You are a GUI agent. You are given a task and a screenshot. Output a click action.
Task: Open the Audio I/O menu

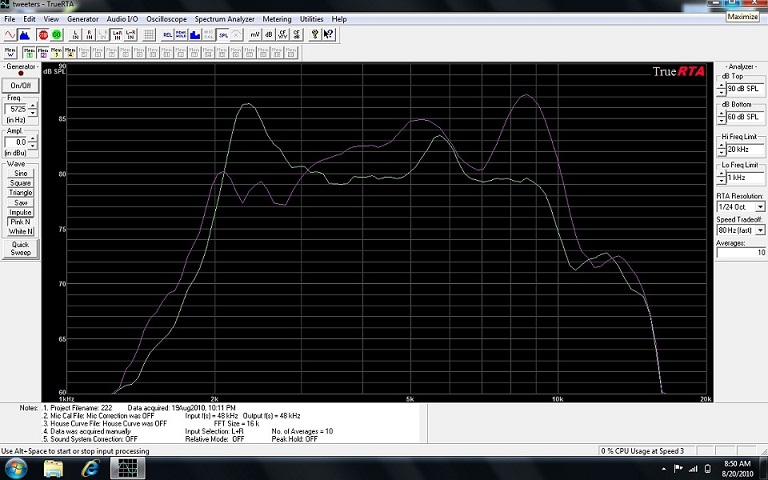(x=123, y=19)
